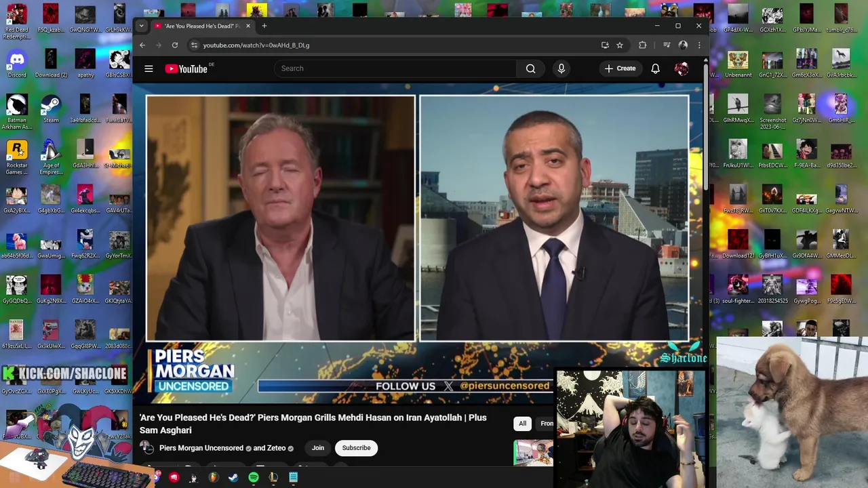
Task: Bookmark this page with the star icon
Action: point(619,45)
